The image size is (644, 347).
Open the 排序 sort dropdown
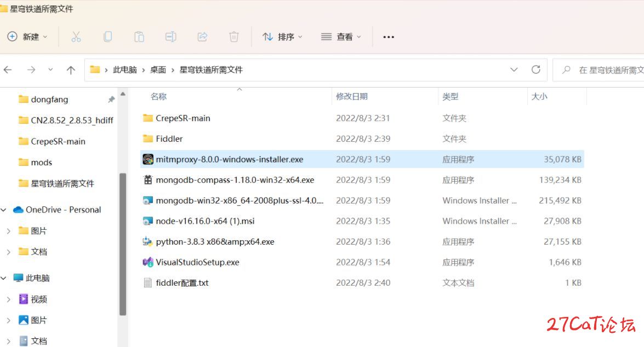(x=283, y=37)
